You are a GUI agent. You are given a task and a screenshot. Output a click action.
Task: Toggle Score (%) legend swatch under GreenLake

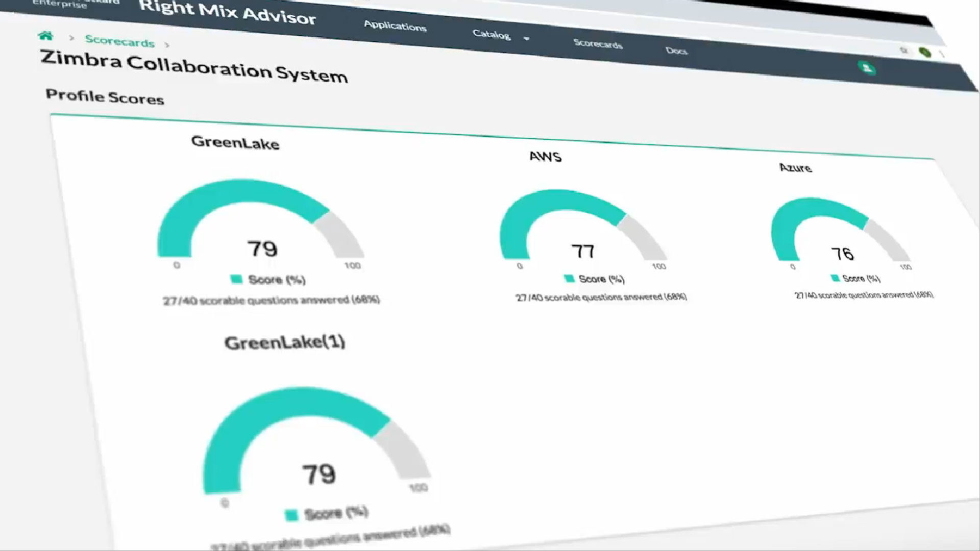click(x=236, y=279)
